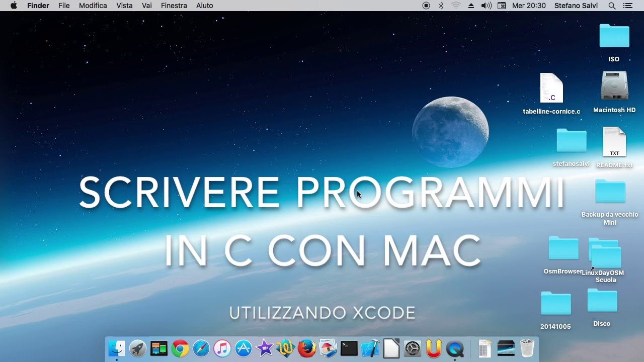Open the Stefano Salvi user menu
Viewport: 644px width, 362px height.
coord(576,6)
